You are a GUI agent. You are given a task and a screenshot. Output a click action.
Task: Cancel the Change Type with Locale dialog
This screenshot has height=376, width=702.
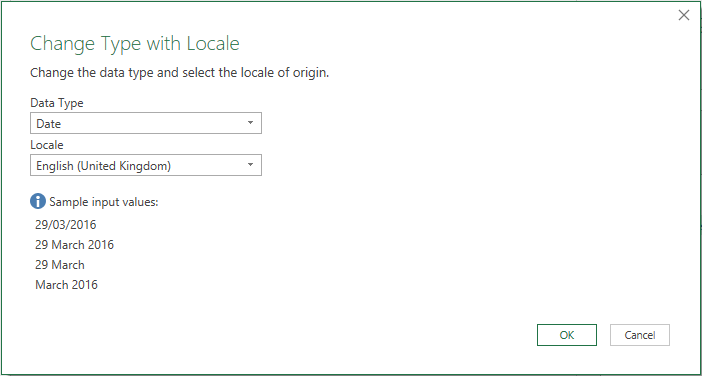[639, 335]
